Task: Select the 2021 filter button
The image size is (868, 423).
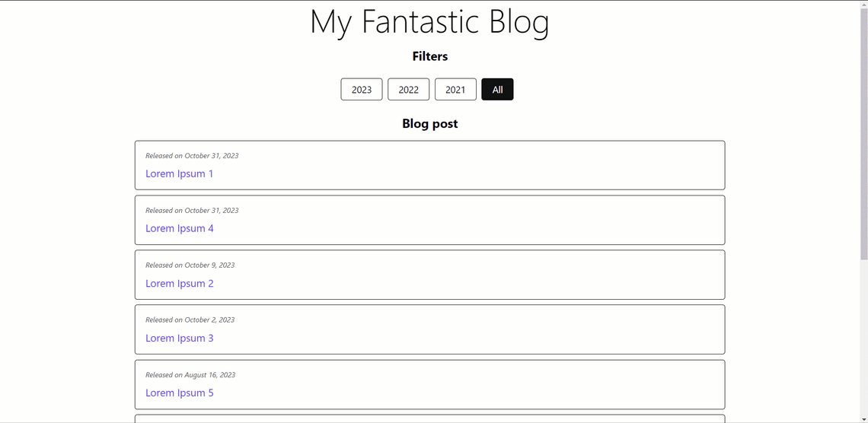Action: [455, 90]
